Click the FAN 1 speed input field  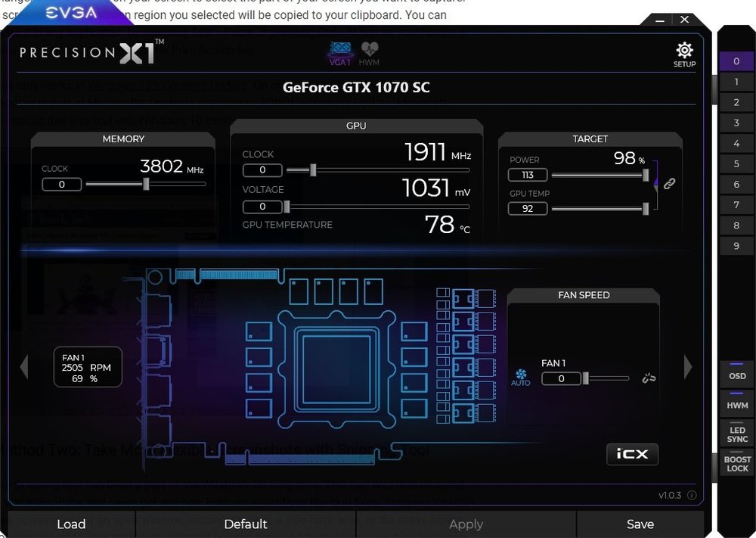point(561,379)
